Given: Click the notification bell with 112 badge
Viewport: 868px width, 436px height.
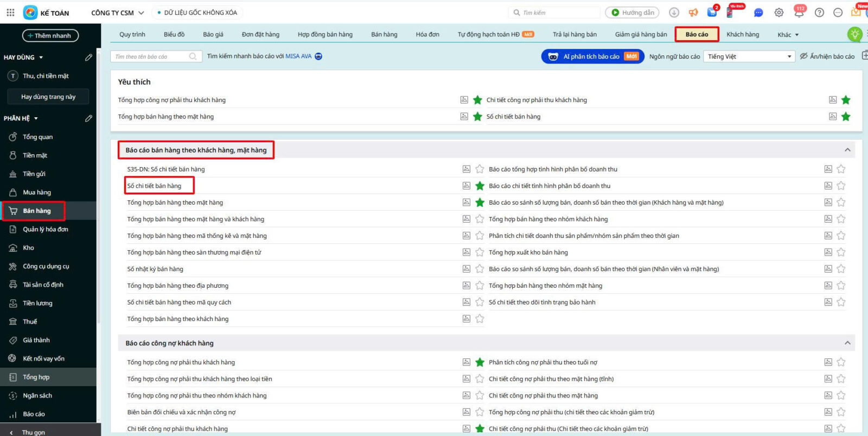Looking at the screenshot, I should (799, 12).
